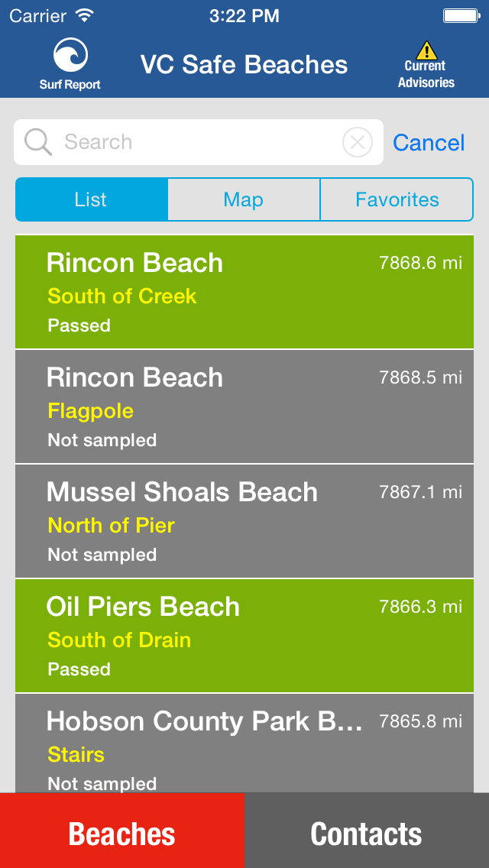Cancel the beach search
Viewport: 489px width, 868px height.
click(429, 143)
